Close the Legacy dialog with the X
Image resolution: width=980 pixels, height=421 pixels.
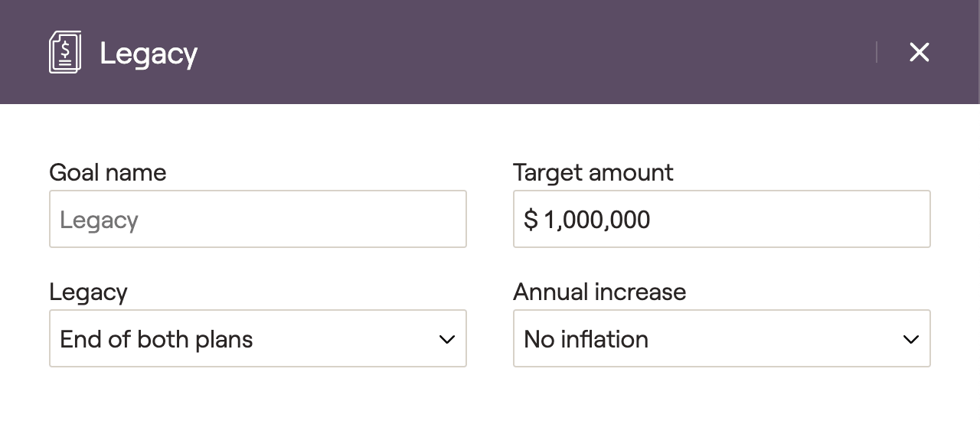[x=919, y=52]
